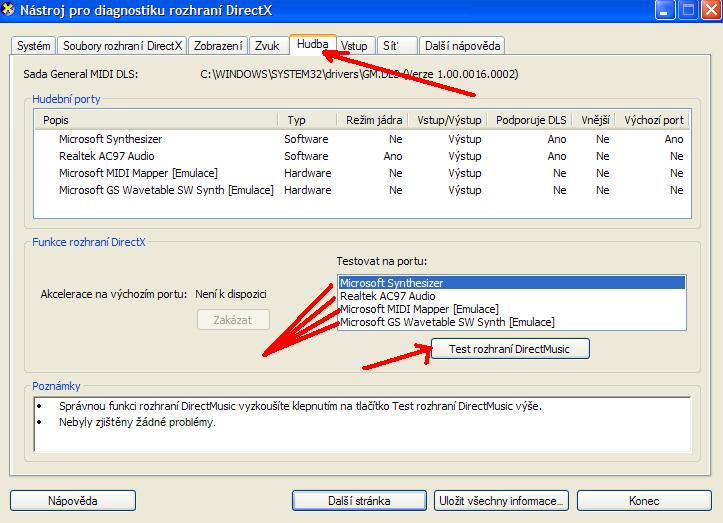Go to Další nápověda tab

[461, 46]
